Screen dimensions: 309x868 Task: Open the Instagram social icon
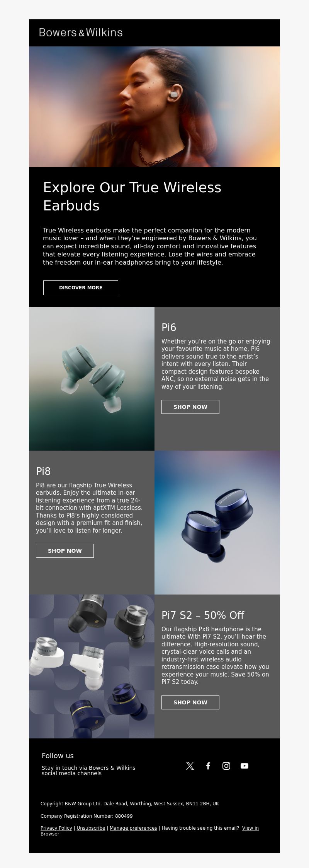[226, 766]
